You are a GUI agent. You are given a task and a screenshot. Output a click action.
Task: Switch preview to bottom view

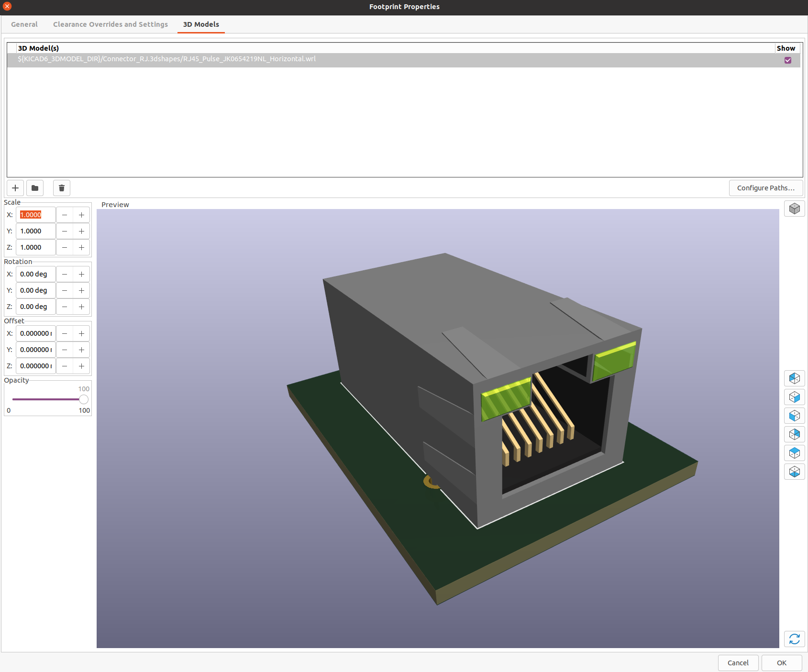[x=794, y=472]
